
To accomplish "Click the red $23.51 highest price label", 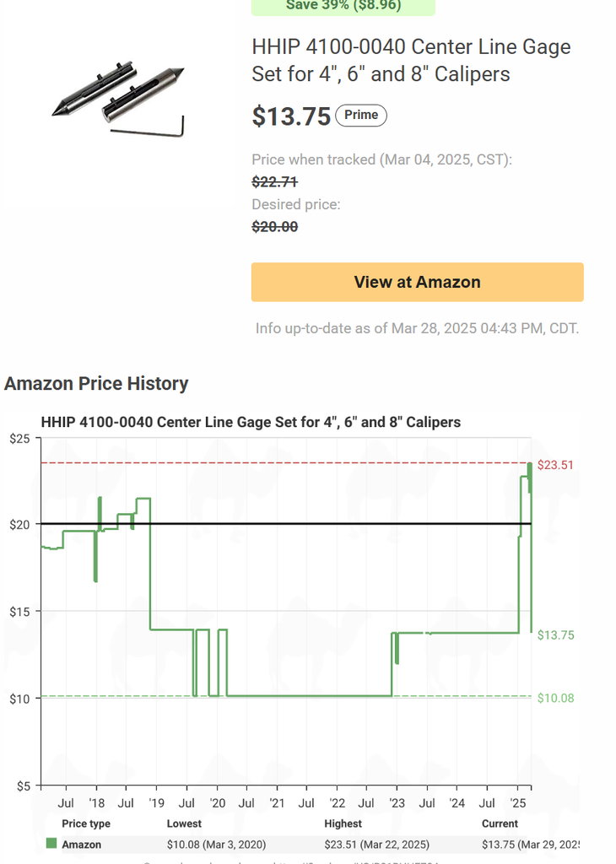I will [x=555, y=464].
